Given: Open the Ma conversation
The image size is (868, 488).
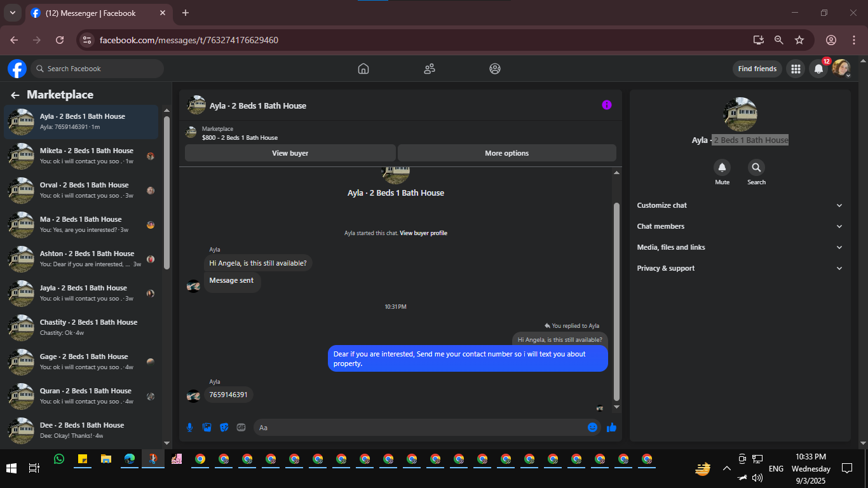Looking at the screenshot, I should click(81, 224).
